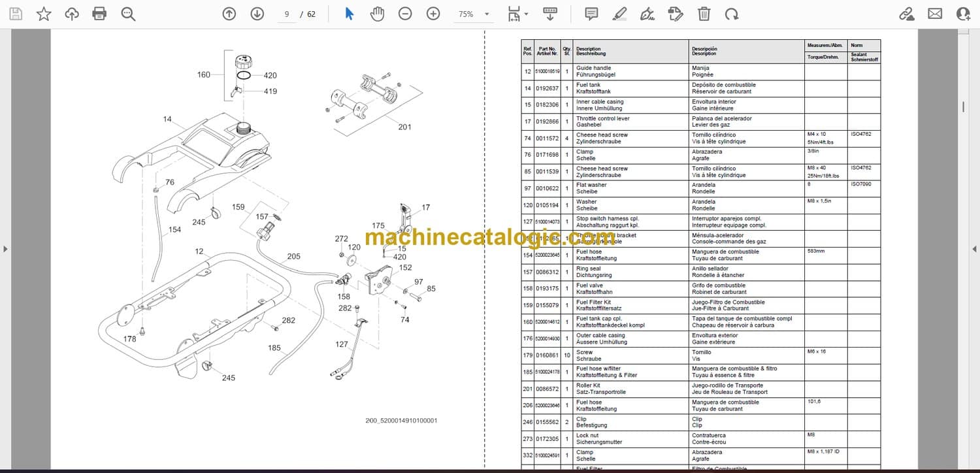This screenshot has height=473, width=980.
Task: Send the file by email
Action: click(x=935, y=14)
